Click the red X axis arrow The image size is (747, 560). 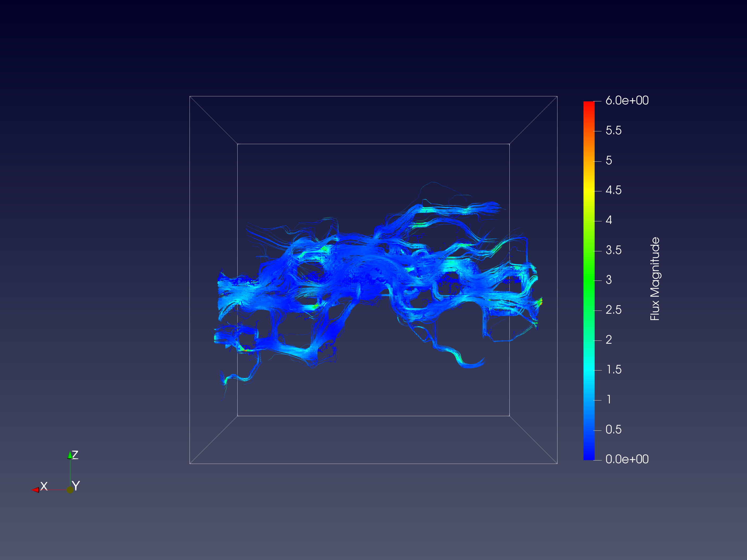click(x=36, y=490)
